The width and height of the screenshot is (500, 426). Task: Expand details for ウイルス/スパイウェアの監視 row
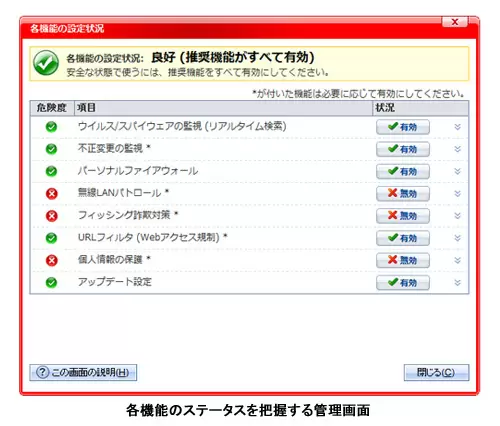coord(457,127)
